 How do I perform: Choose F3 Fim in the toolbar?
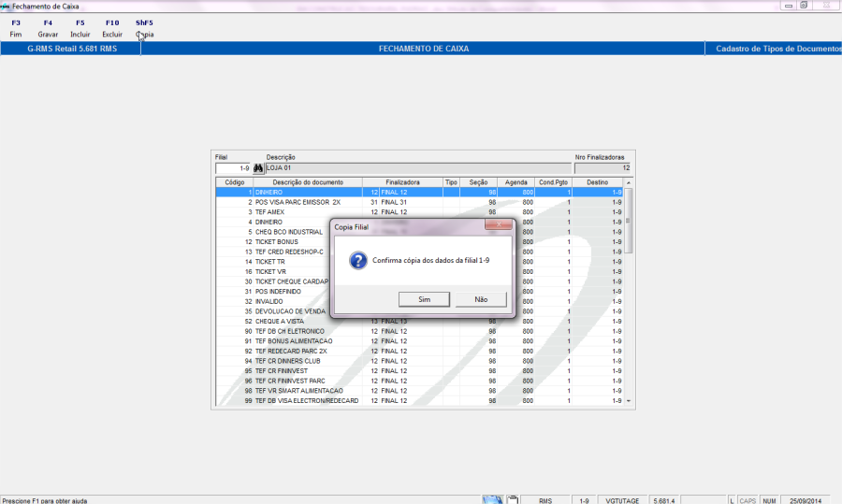[x=16, y=28]
